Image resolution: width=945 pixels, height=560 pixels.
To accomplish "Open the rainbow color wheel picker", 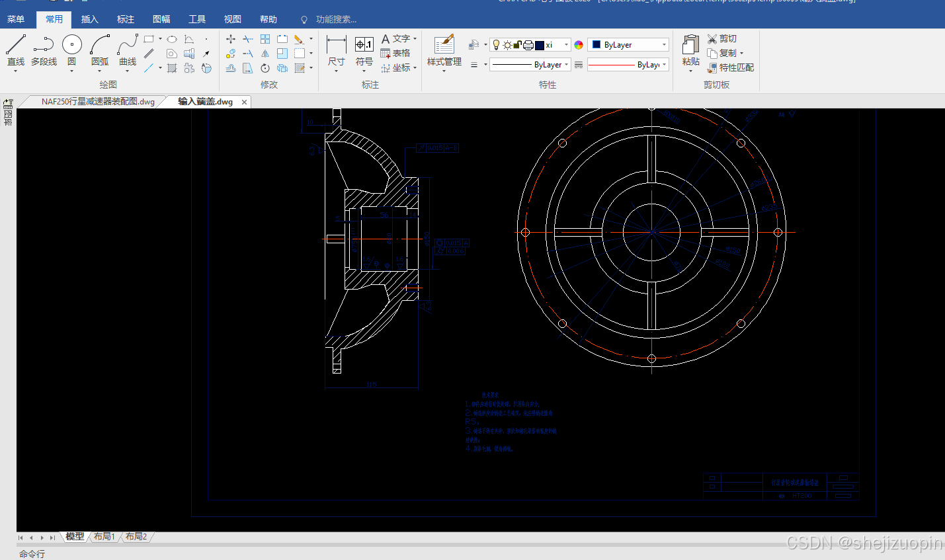I will pos(579,45).
